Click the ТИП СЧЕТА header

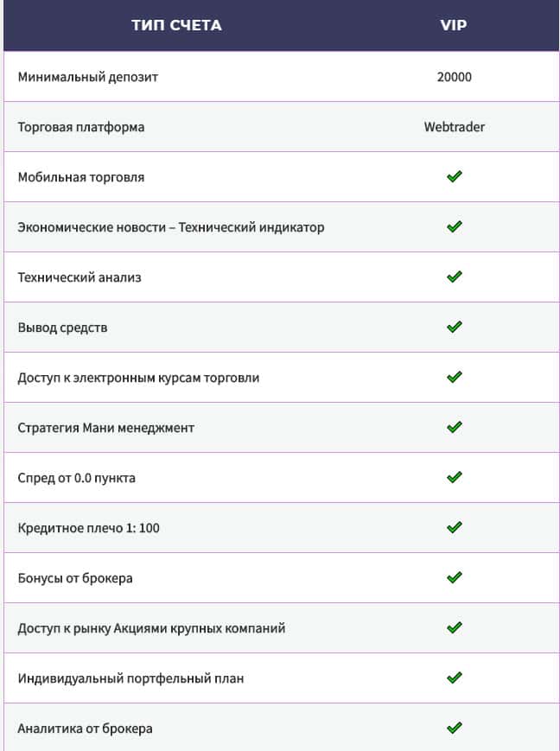pyautogui.click(x=176, y=25)
